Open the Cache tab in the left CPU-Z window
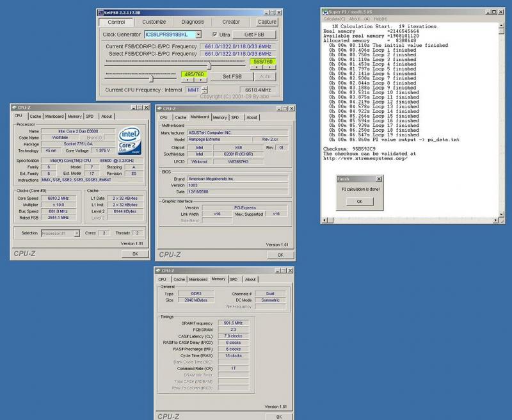This screenshot has height=420, width=512. (x=35, y=117)
